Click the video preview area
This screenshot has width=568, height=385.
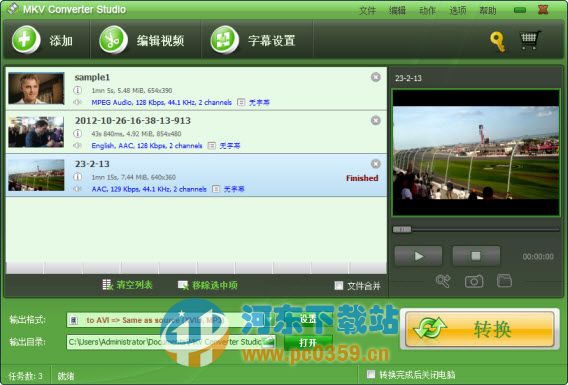476,152
